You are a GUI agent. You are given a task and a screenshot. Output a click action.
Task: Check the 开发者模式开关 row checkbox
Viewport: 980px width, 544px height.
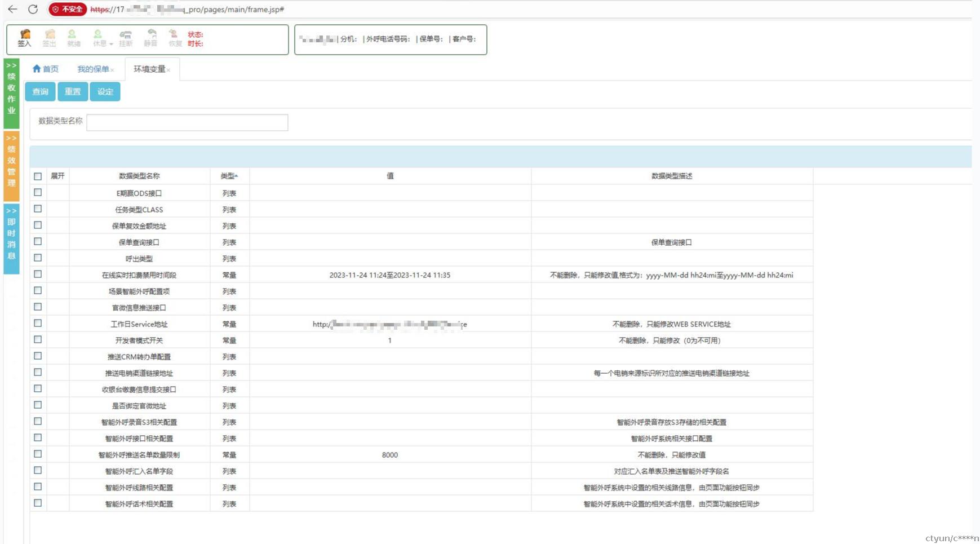click(38, 339)
